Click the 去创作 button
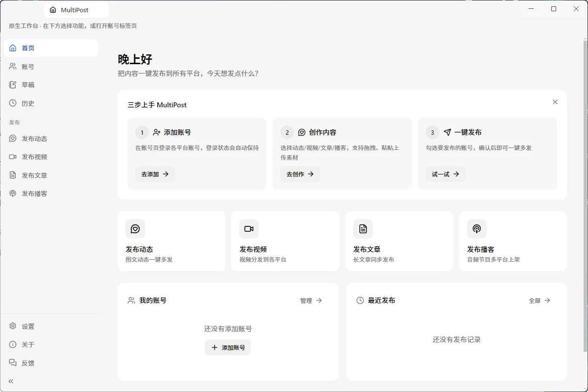This screenshot has width=588, height=392. [300, 174]
